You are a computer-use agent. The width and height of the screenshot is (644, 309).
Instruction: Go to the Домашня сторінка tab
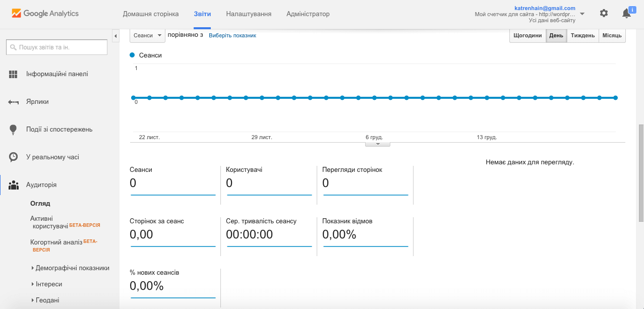coord(151,14)
